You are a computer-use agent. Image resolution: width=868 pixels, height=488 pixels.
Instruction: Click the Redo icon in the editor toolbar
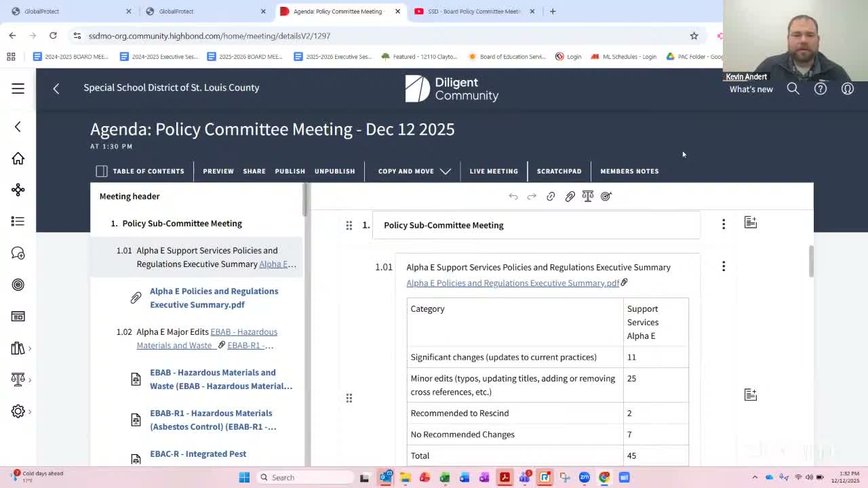(x=532, y=196)
